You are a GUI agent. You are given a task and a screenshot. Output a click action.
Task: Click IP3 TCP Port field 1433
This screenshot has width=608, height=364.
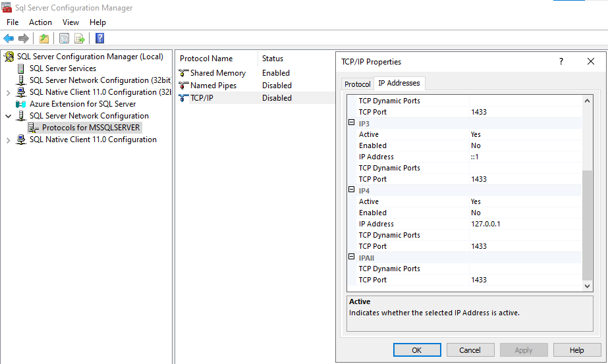pos(526,179)
